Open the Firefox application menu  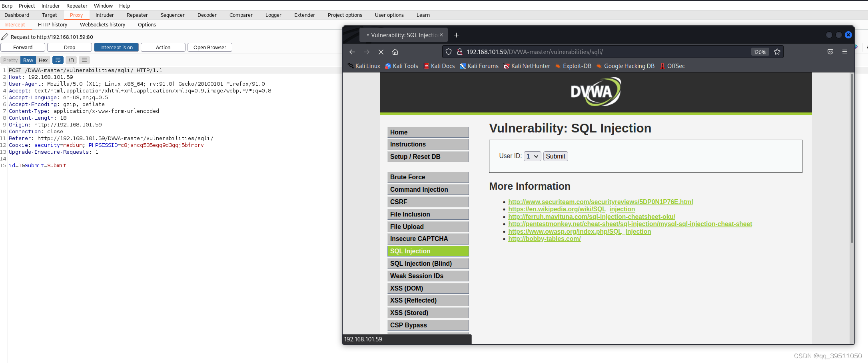845,52
